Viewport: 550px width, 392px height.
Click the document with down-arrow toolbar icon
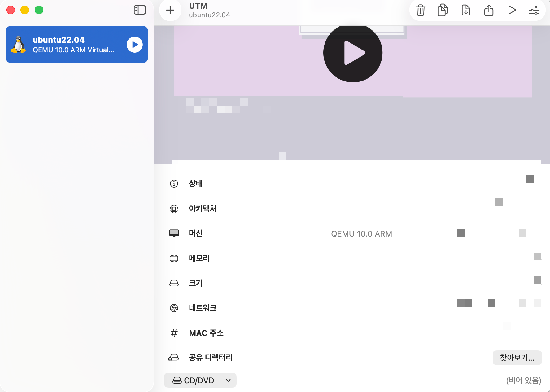[466, 10]
